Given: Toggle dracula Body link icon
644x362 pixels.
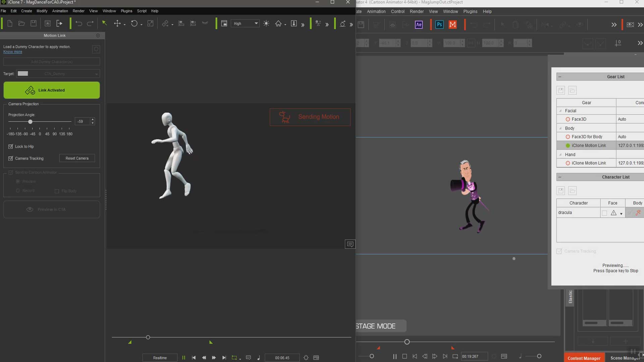Looking at the screenshot, I should [638, 213].
